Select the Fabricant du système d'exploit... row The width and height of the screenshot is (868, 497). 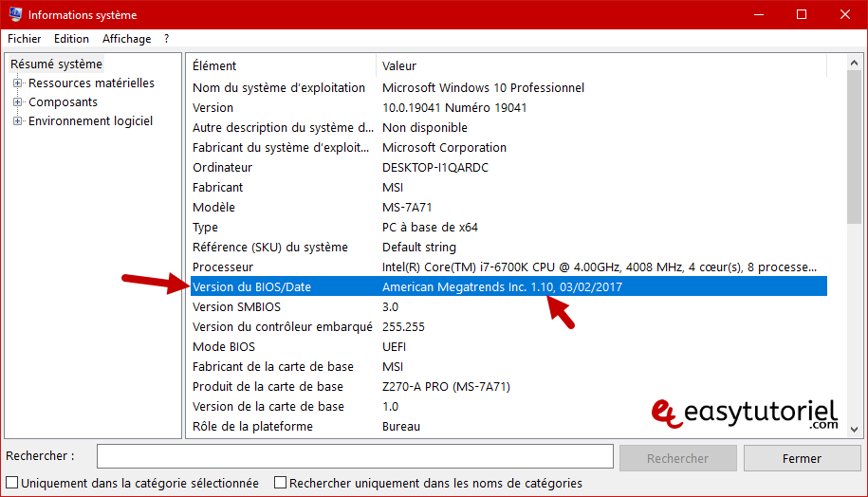(508, 147)
